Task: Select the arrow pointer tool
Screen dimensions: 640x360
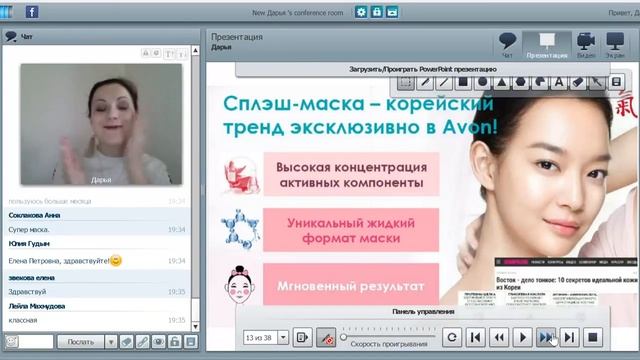Action: point(597,82)
